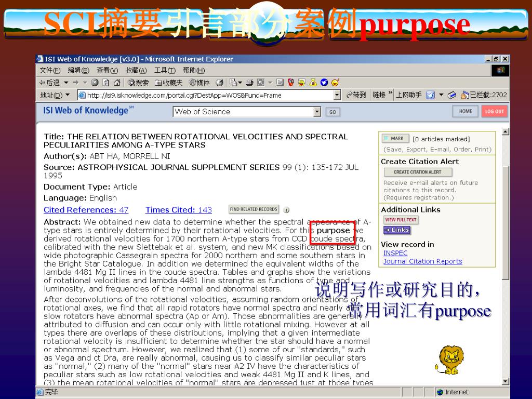Click the yellow lion cartoon image
The width and height of the screenshot is (532, 399).
click(x=449, y=360)
